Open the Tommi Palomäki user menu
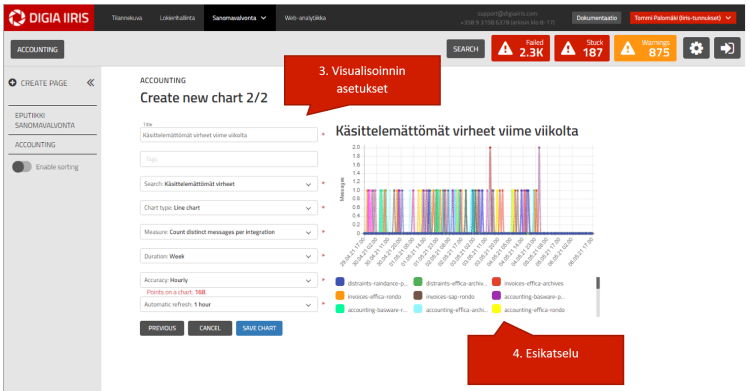750x391 pixels. (683, 18)
